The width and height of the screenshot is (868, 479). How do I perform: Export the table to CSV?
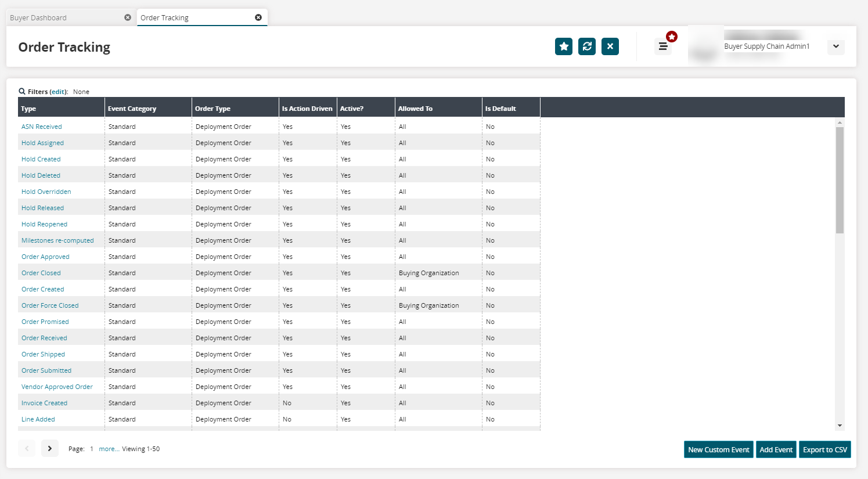(x=824, y=450)
